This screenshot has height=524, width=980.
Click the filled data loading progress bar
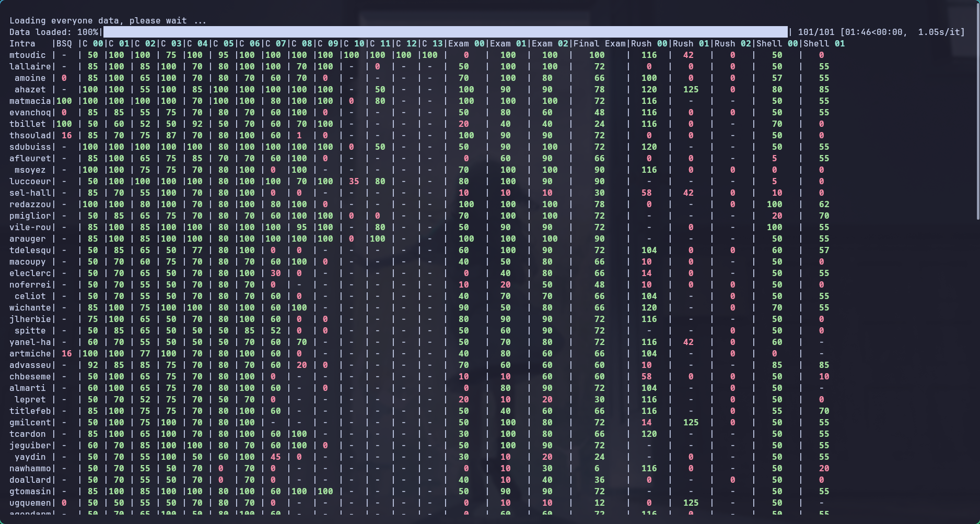[446, 32]
